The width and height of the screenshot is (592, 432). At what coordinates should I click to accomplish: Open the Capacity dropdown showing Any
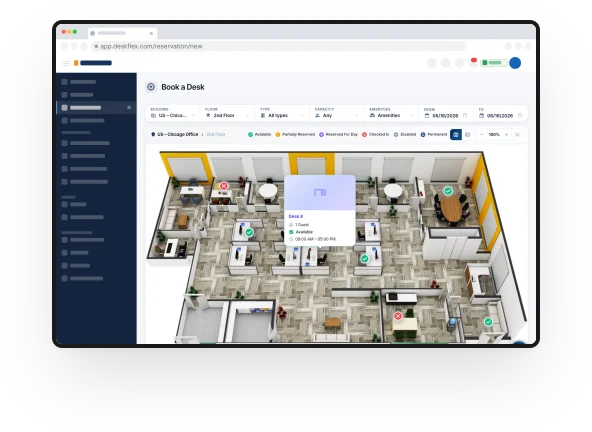[337, 113]
